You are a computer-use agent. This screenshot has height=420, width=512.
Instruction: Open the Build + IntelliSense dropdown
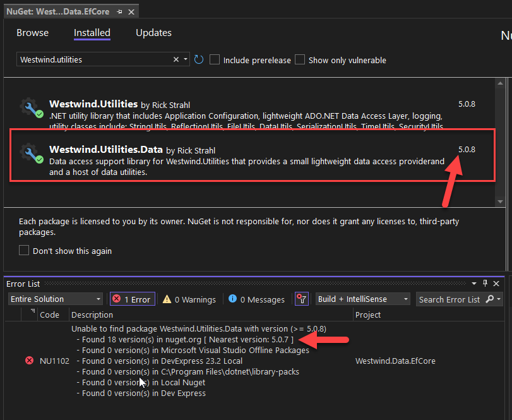(x=362, y=299)
